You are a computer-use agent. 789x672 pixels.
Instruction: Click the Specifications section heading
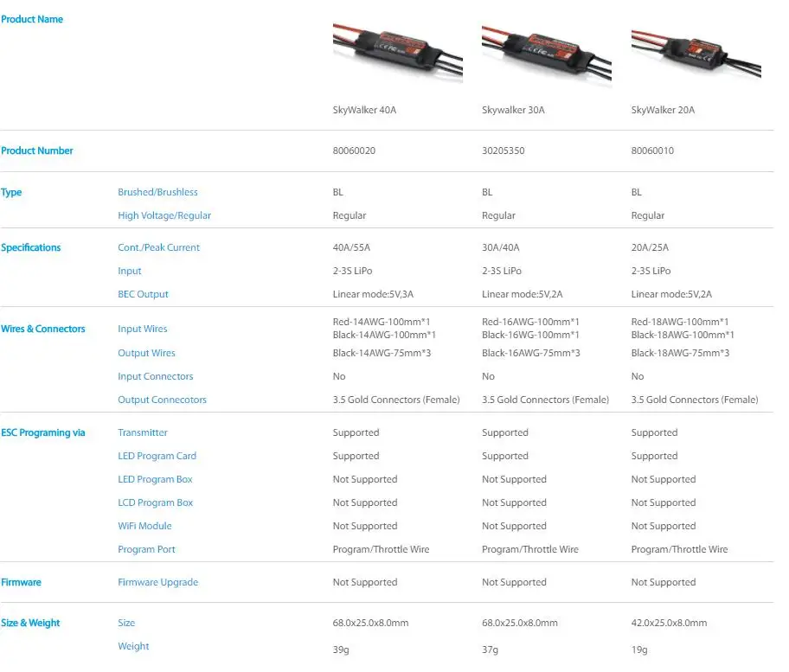(x=30, y=247)
